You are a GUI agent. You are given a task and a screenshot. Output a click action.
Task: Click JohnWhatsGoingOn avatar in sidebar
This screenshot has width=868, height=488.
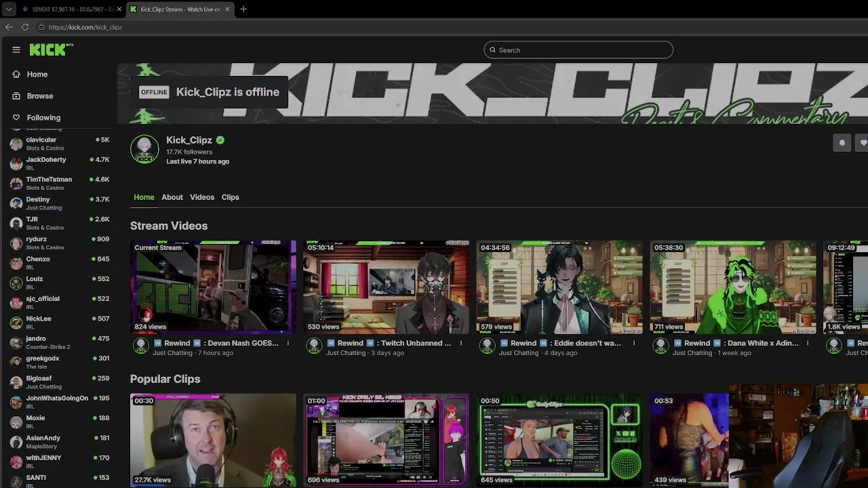coord(16,402)
